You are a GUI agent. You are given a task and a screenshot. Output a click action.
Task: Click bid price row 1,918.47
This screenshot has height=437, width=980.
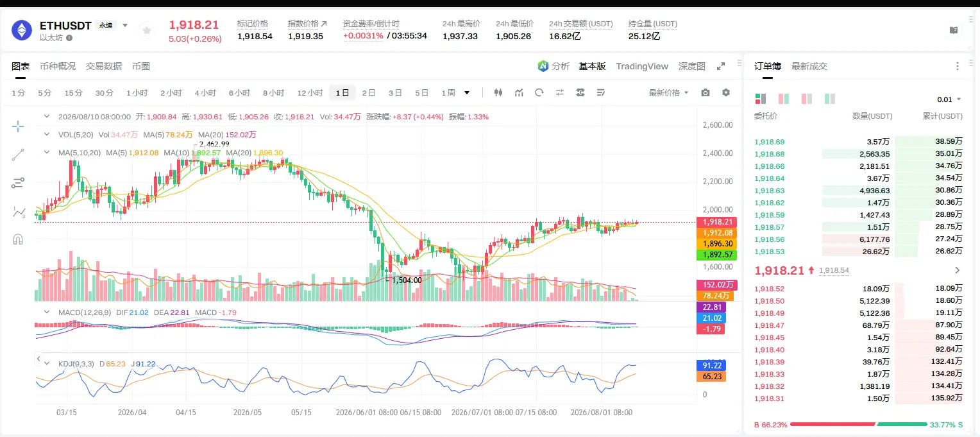point(859,325)
